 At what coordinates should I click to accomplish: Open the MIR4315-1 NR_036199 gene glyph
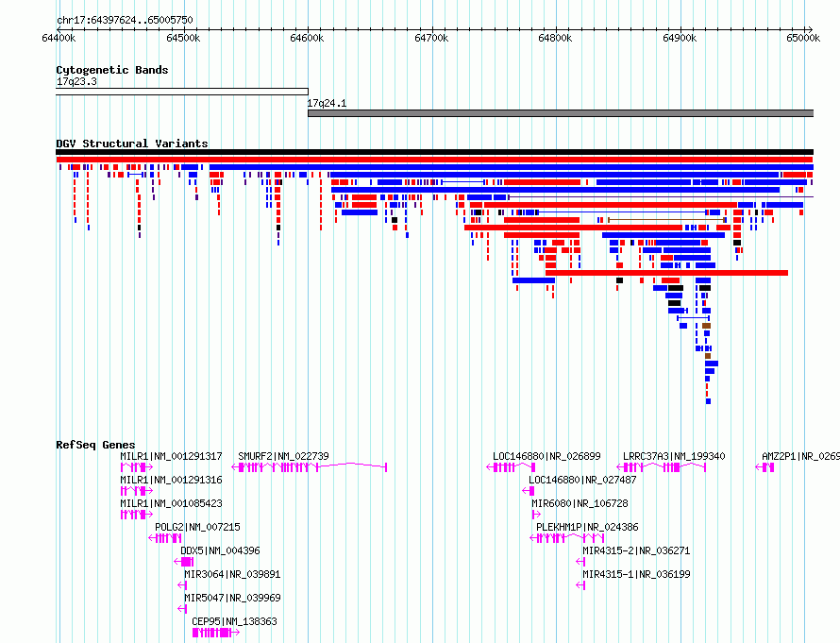click(x=580, y=585)
